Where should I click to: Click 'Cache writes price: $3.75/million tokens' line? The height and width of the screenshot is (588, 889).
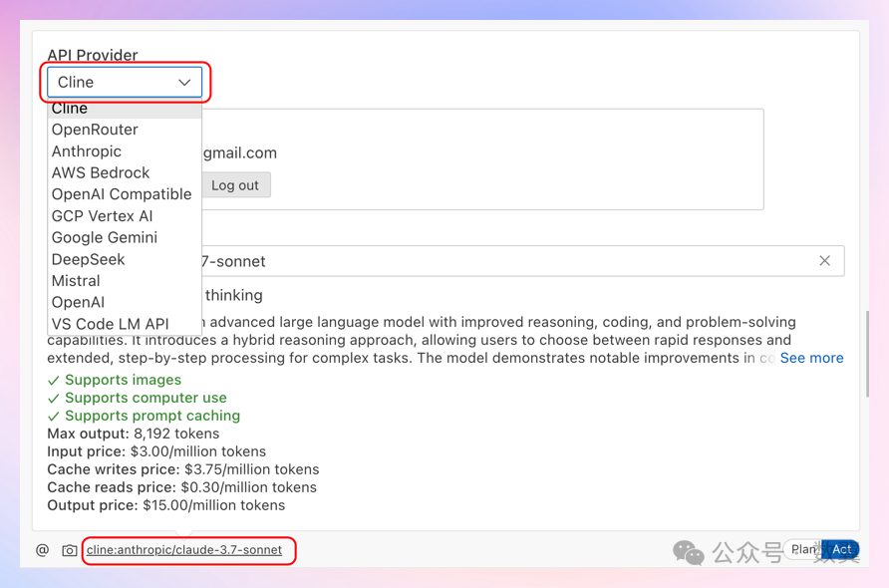click(x=183, y=469)
